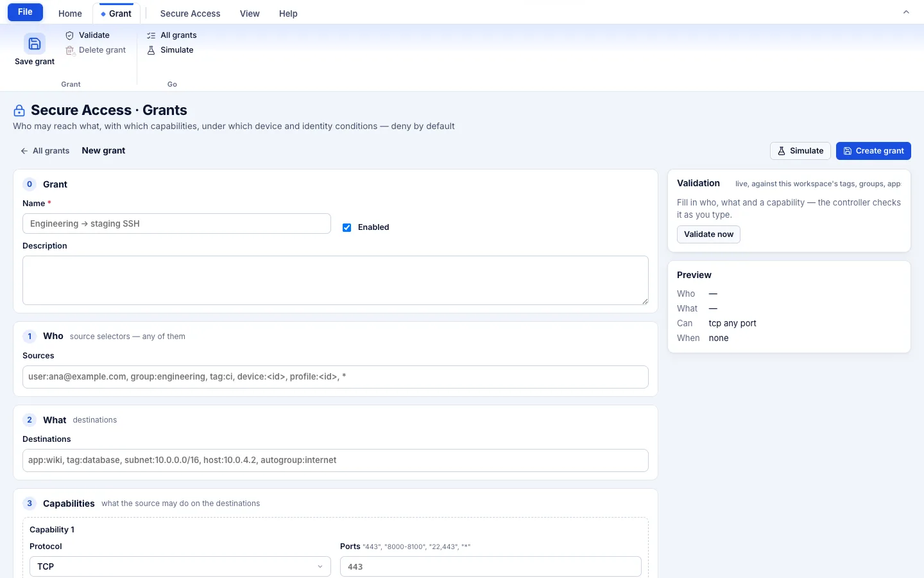This screenshot has height=578, width=924.
Task: Click the Validation panel heading
Action: 698,183
